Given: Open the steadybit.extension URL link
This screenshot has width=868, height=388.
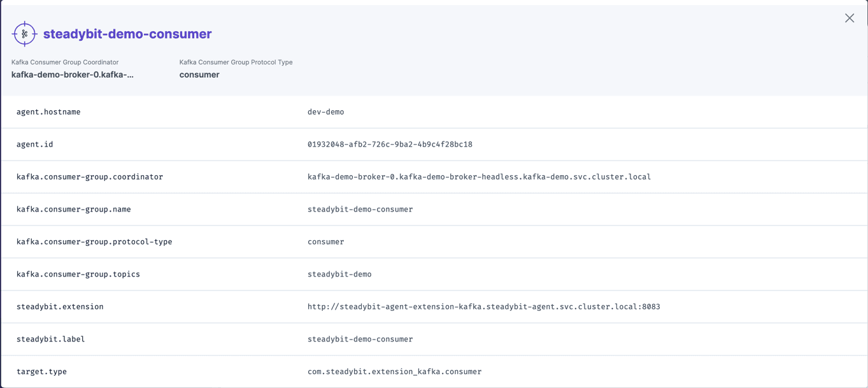Looking at the screenshot, I should 484,306.
